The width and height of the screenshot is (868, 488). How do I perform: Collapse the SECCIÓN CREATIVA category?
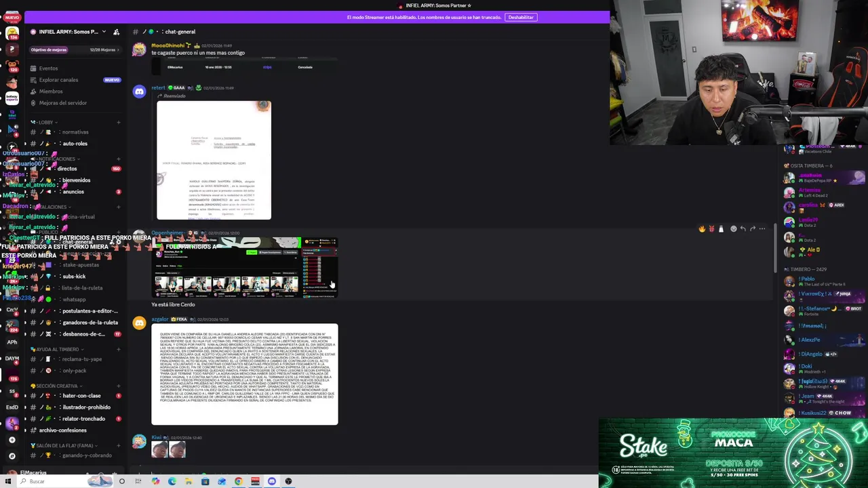56,386
